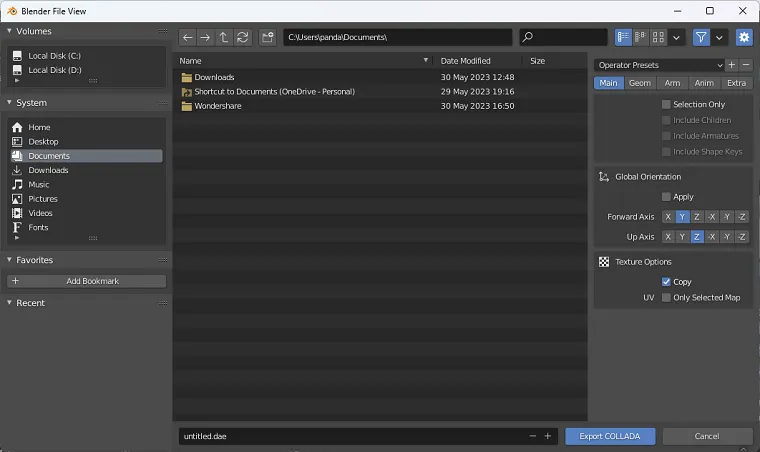Toggle the options region gear icon

(744, 37)
